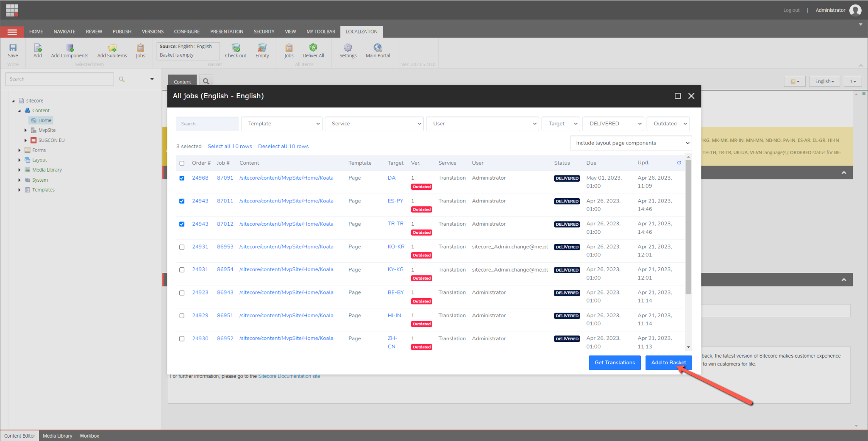868x441 pixels.
Task: Click the tree search magnifier icon
Action: 122,79
